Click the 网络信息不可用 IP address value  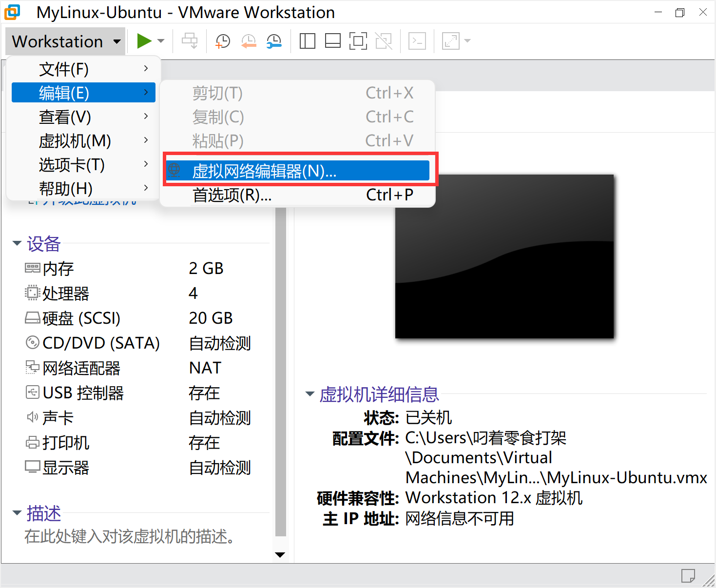click(460, 518)
